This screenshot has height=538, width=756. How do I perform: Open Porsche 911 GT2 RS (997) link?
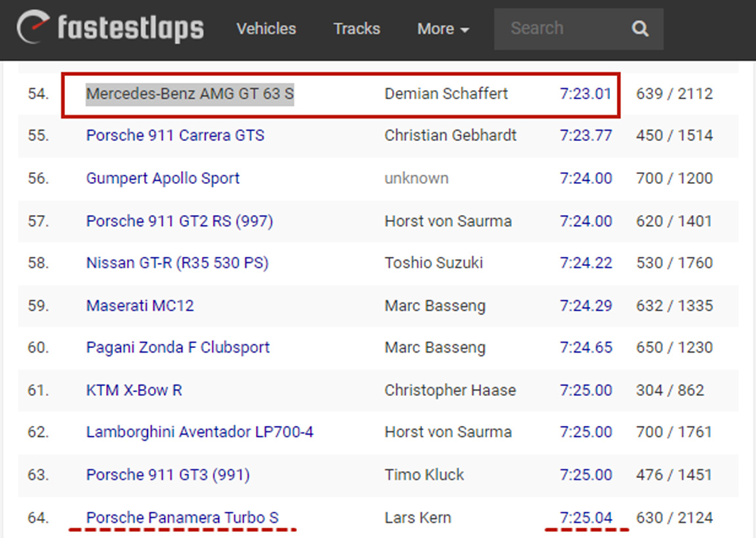(x=180, y=221)
